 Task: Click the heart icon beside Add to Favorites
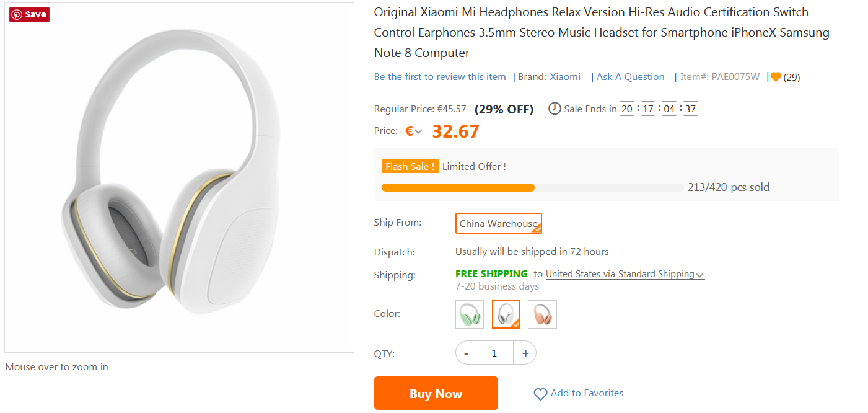pos(540,394)
